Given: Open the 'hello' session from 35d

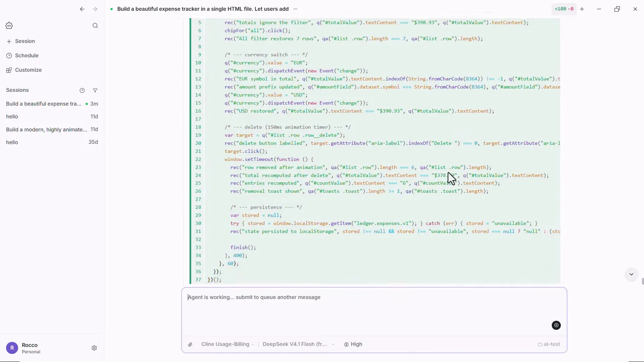Looking at the screenshot, I should tap(52, 142).
